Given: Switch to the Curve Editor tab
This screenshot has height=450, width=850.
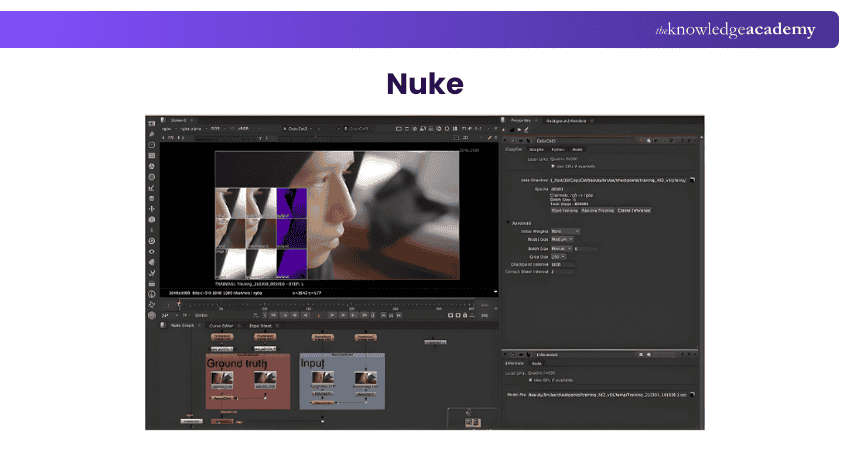Looking at the screenshot, I should (x=221, y=326).
